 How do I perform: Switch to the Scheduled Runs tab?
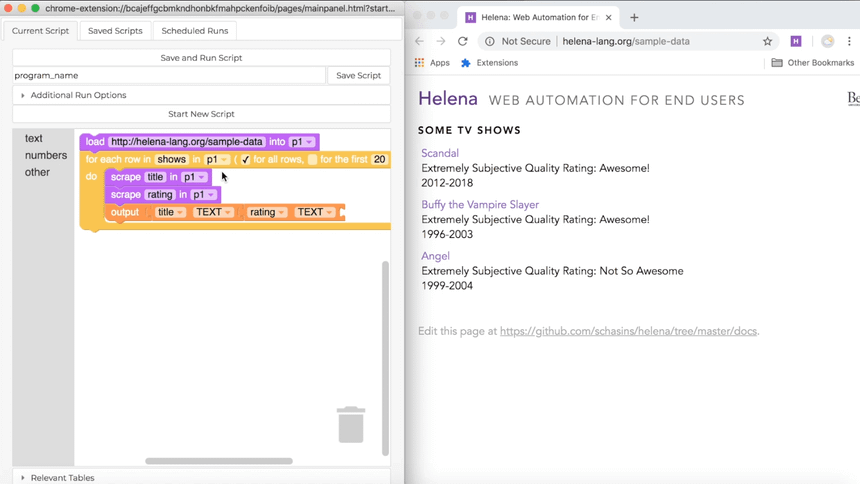click(x=195, y=31)
